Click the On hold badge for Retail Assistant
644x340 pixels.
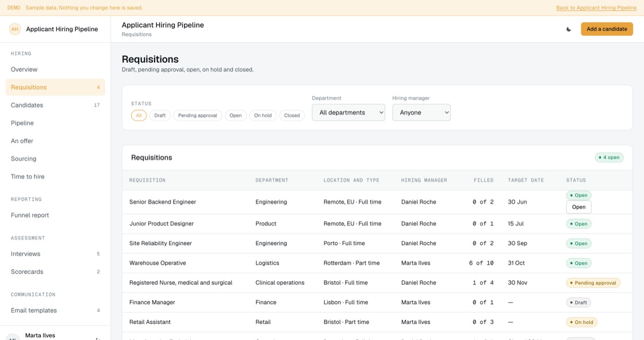[581, 322]
